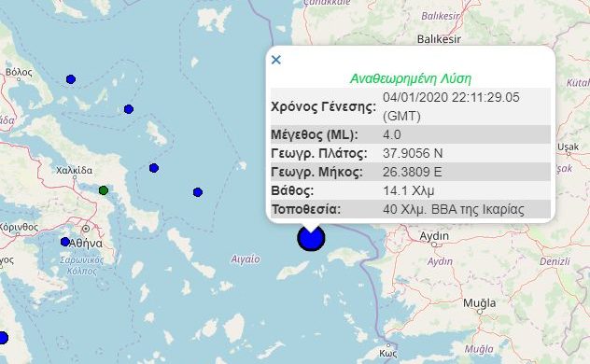590x364 pixels.
Task: Click the Αιγαίο sea label
Action: (246, 259)
